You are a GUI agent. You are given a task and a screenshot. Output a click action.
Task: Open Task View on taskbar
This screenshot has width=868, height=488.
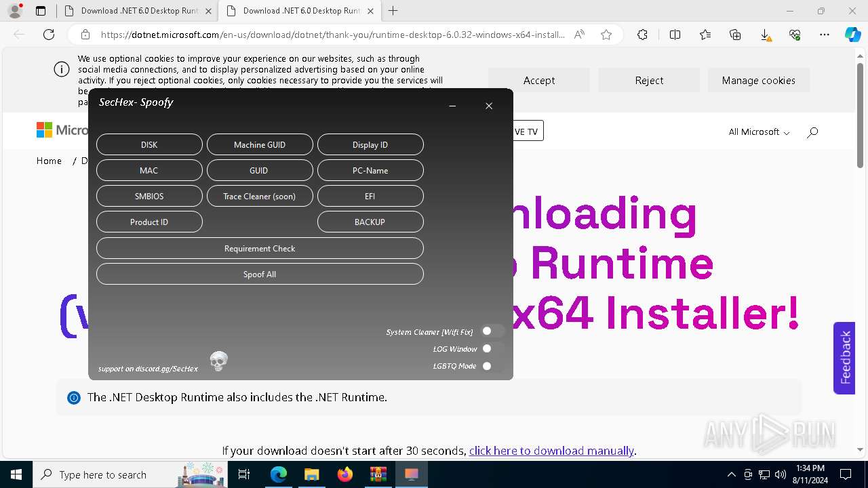click(245, 474)
